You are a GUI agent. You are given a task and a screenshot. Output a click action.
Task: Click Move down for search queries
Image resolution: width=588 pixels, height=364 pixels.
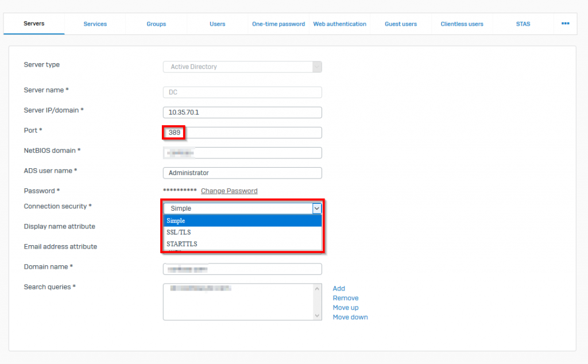click(350, 317)
